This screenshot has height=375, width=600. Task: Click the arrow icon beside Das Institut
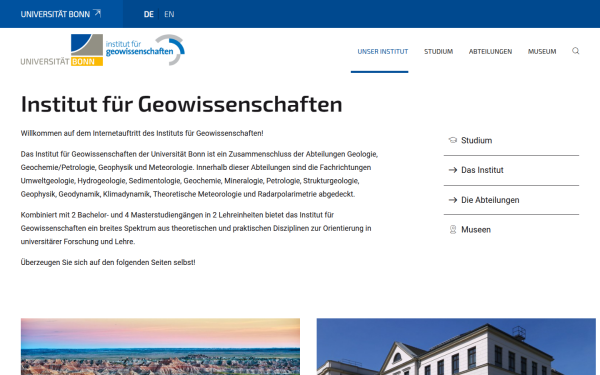click(x=453, y=170)
